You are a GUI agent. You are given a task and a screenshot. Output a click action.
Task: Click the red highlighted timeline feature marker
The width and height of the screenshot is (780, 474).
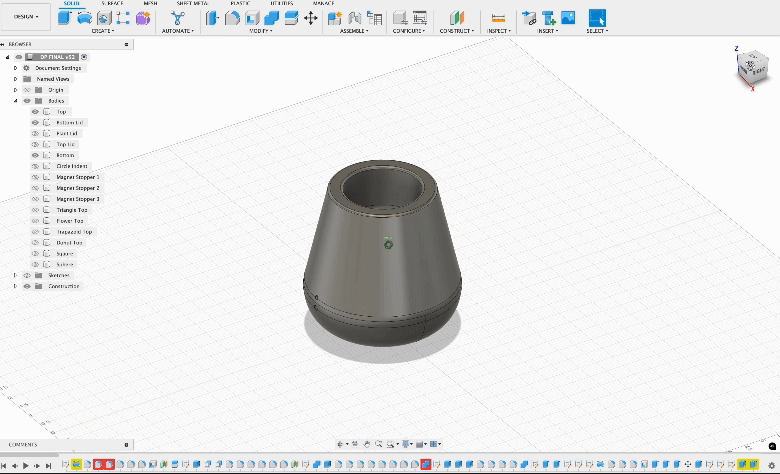pos(425,464)
